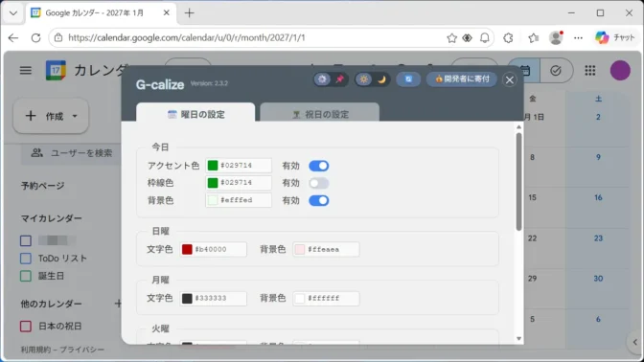The image size is (644, 362).
Task: Toggle the 日本の祝日 calendar checkbox
Action: click(26, 327)
